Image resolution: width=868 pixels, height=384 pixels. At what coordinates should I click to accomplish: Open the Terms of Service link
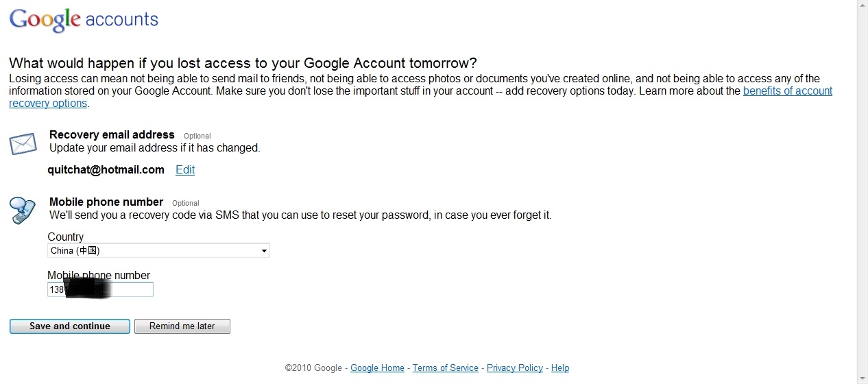pos(446,368)
